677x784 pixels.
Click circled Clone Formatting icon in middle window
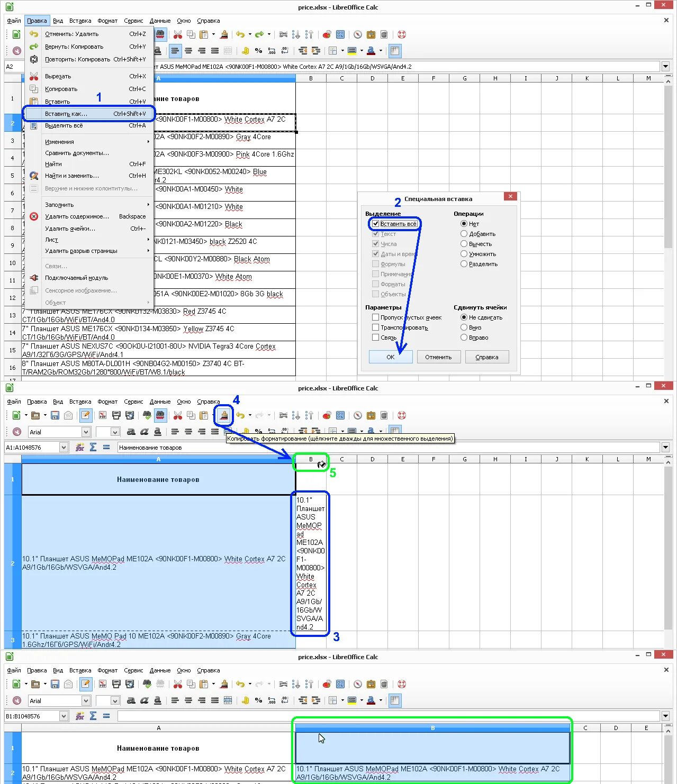click(x=224, y=416)
